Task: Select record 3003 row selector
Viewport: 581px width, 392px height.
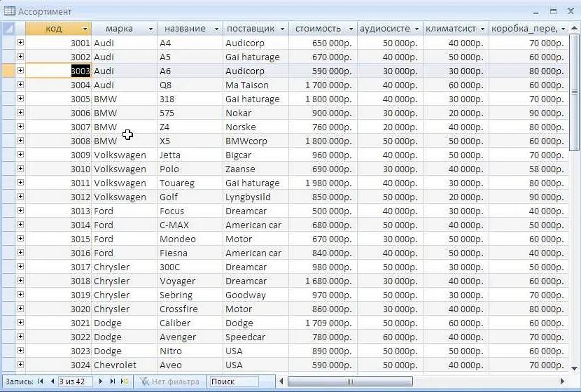Action: point(8,71)
